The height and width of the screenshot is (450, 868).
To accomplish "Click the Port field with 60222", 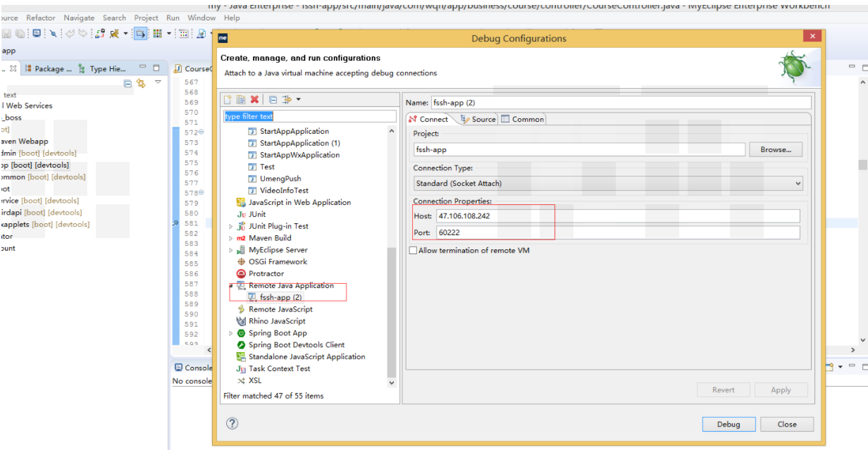I will pos(617,232).
